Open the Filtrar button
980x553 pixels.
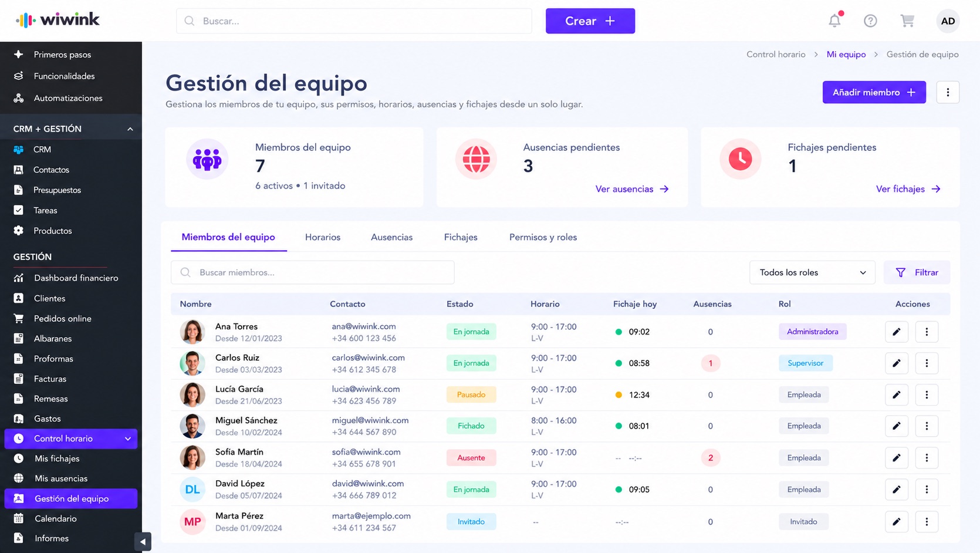click(917, 272)
